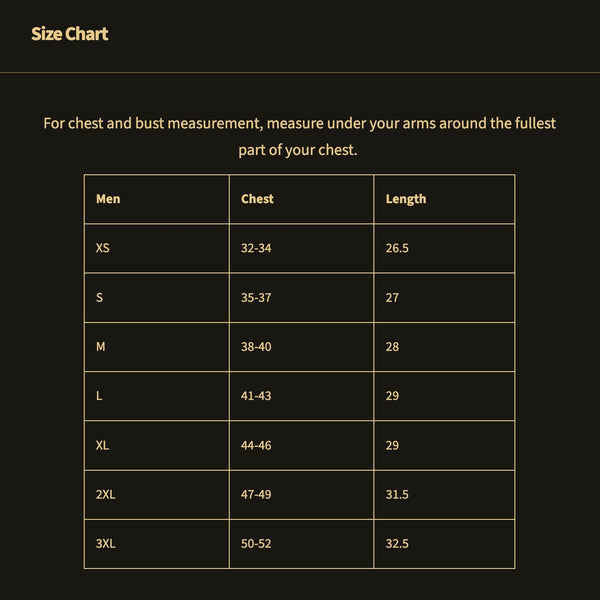Click the 31.5 length value

(x=397, y=495)
